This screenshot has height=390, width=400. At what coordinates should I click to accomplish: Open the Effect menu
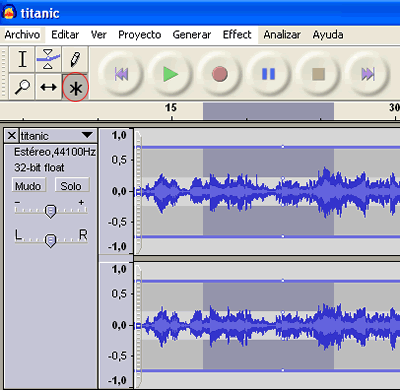[x=237, y=34]
